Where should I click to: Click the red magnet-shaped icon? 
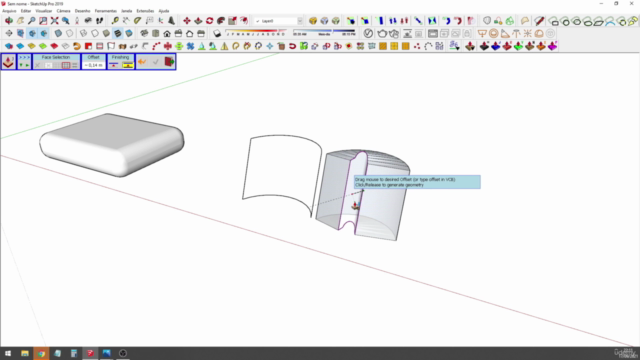point(292,46)
